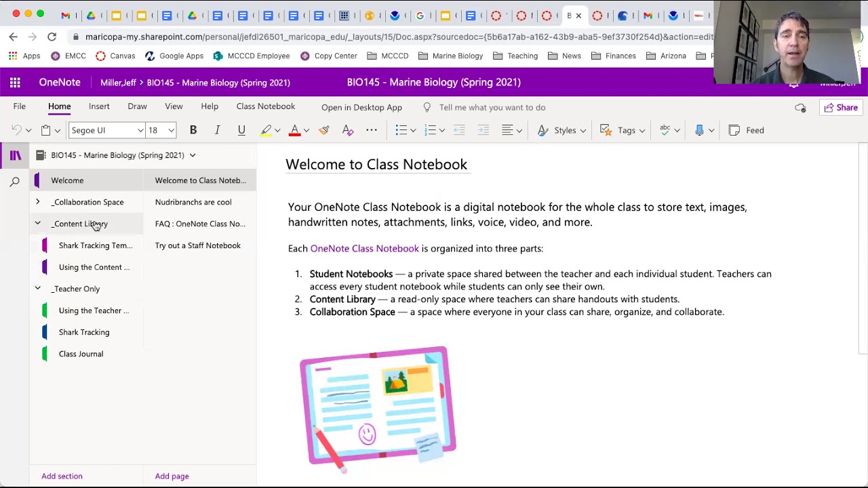Open the Styles dropdown
Image resolution: width=868 pixels, height=488 pixels.
(561, 130)
